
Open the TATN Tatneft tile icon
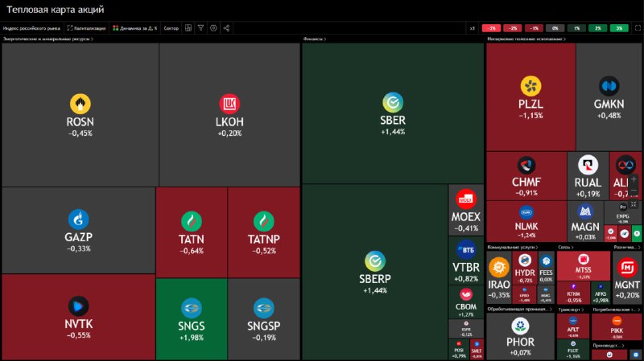(x=192, y=221)
